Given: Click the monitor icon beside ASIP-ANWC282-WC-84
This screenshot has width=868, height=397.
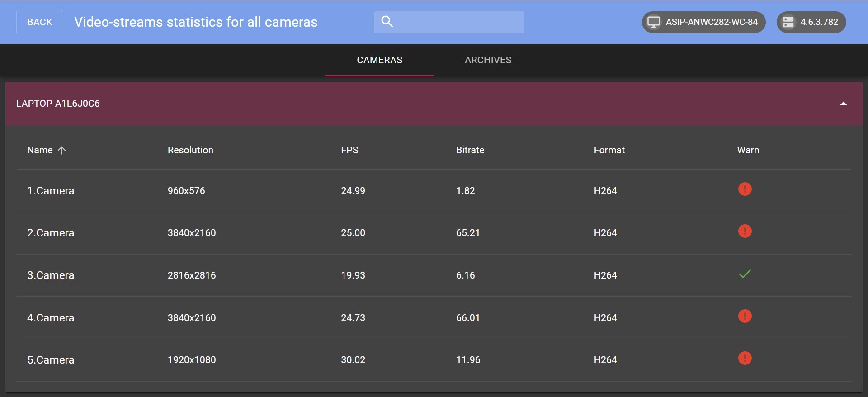Looking at the screenshot, I should (654, 22).
